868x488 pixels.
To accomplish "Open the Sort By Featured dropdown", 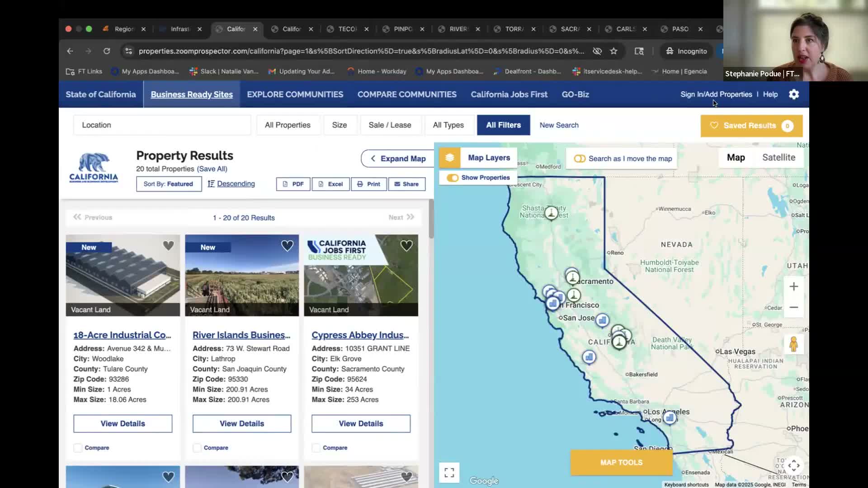I will pos(169,184).
